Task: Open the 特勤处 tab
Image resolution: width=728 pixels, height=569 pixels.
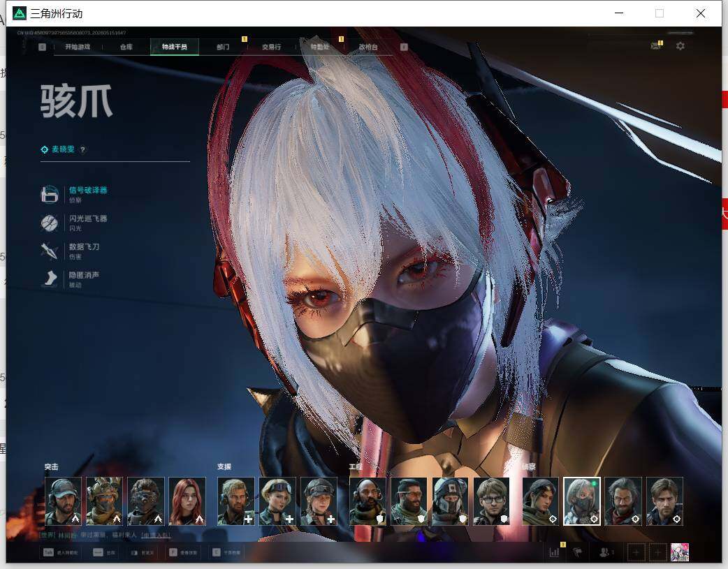Action: tap(319, 47)
